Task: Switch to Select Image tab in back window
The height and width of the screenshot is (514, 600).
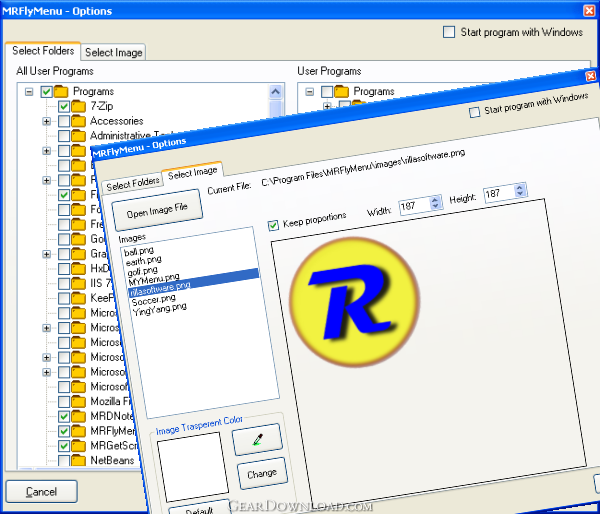Action: (114, 52)
